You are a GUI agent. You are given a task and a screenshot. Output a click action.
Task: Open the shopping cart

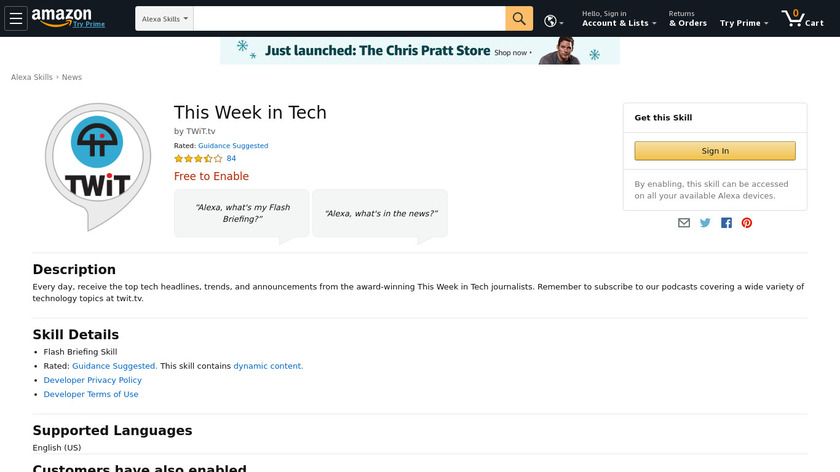(x=802, y=19)
